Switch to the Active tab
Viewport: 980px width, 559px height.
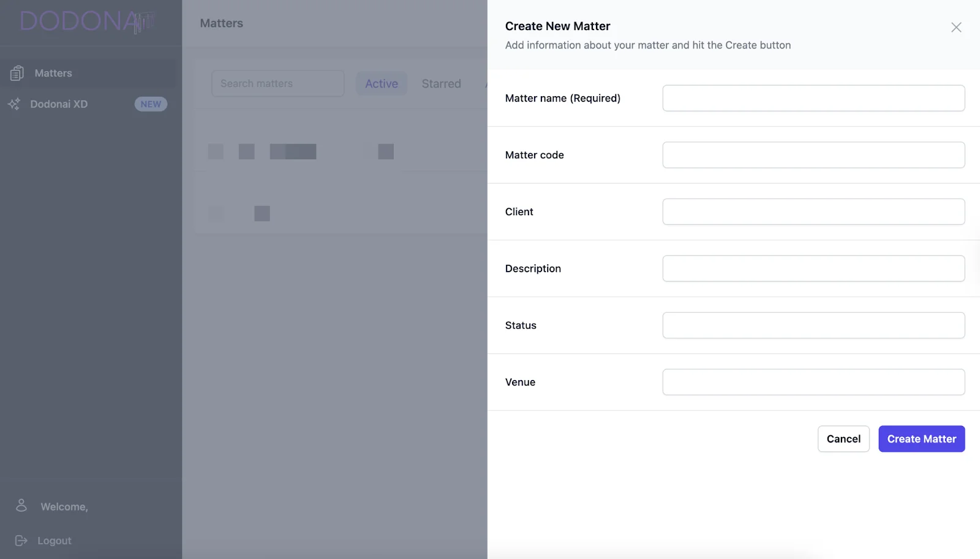(x=381, y=84)
